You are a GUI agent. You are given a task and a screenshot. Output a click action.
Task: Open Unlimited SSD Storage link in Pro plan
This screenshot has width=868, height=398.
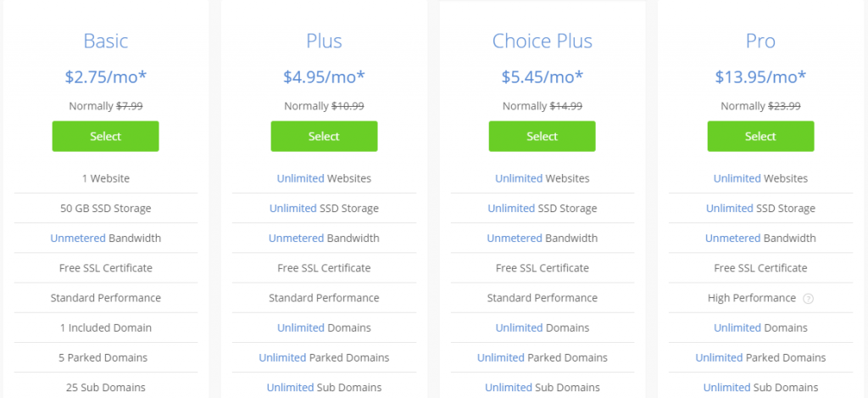tap(730, 209)
